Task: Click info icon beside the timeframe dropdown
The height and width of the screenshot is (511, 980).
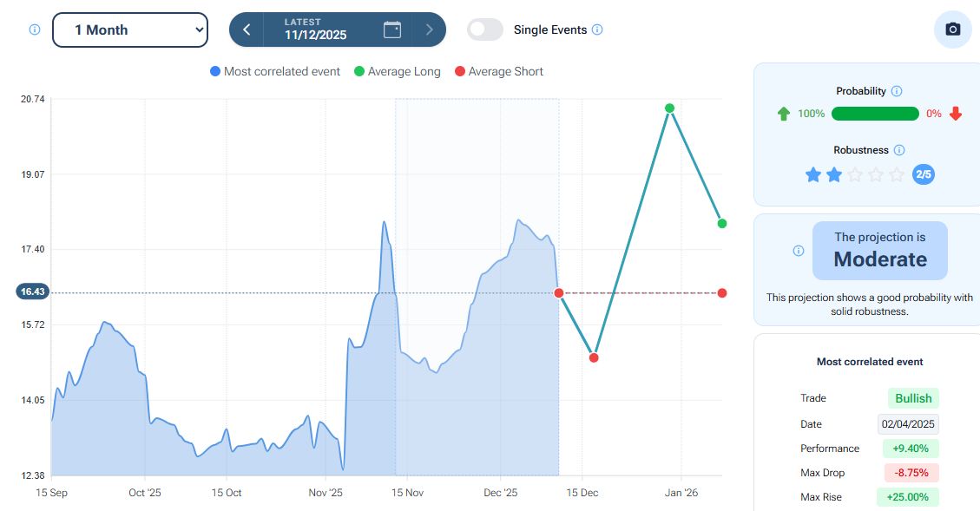Action: tap(35, 29)
